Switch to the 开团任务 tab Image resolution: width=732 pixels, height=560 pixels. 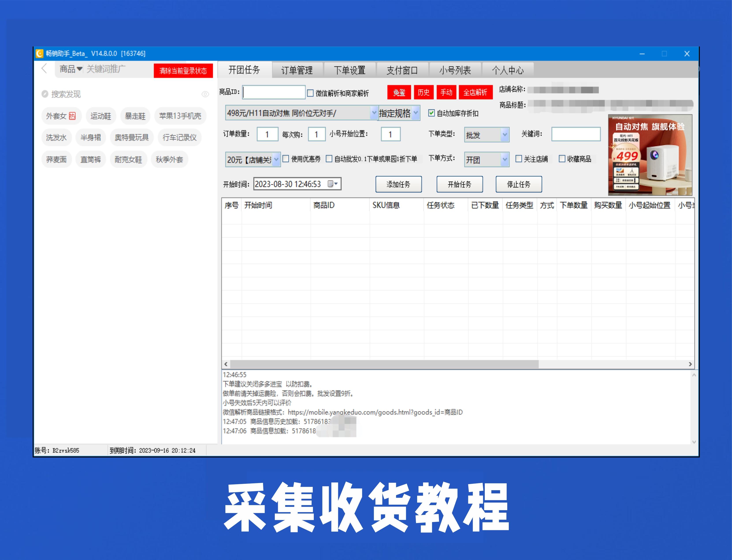244,70
